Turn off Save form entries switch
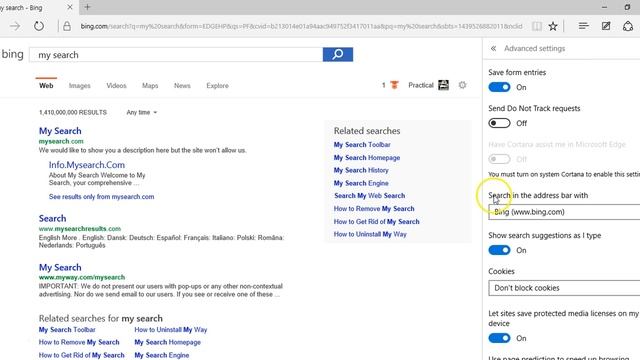The width and height of the screenshot is (640, 360). [x=499, y=87]
